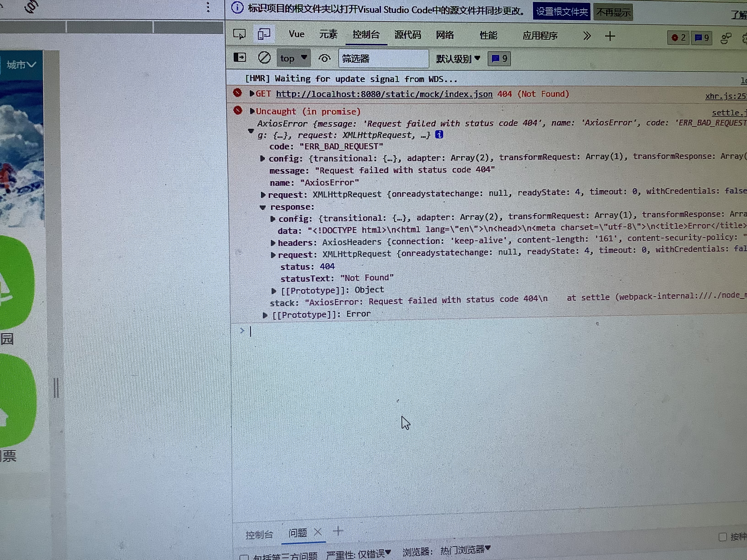Expand the GET request error entry

coord(252,94)
